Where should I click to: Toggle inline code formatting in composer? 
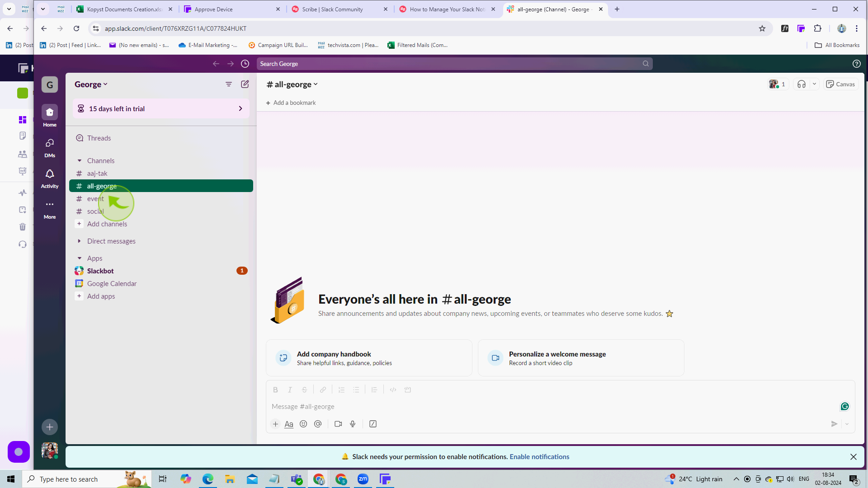(393, 389)
